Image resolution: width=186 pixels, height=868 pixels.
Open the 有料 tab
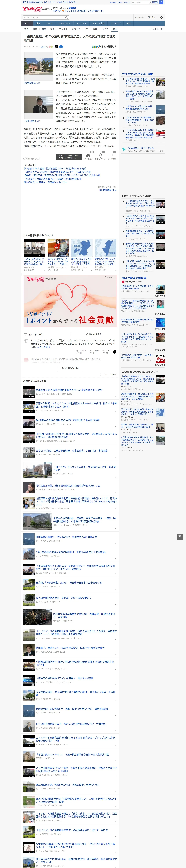tap(128, 23)
